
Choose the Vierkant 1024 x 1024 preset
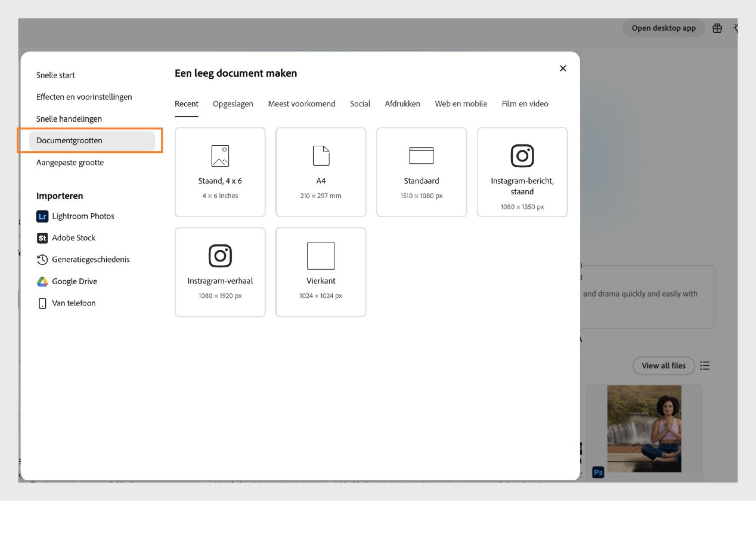pos(321,272)
